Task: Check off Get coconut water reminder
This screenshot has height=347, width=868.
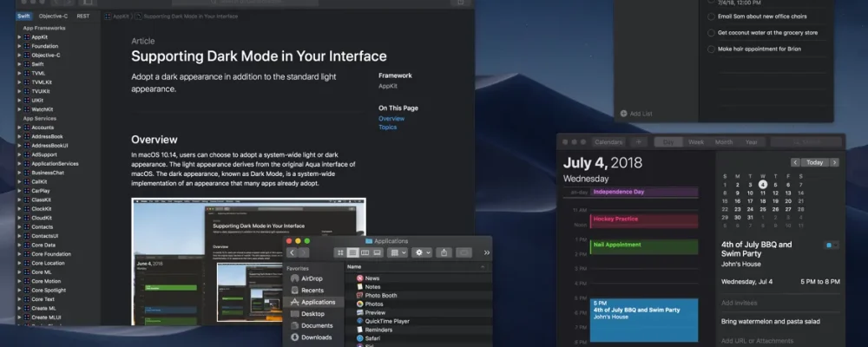Action: (712, 33)
